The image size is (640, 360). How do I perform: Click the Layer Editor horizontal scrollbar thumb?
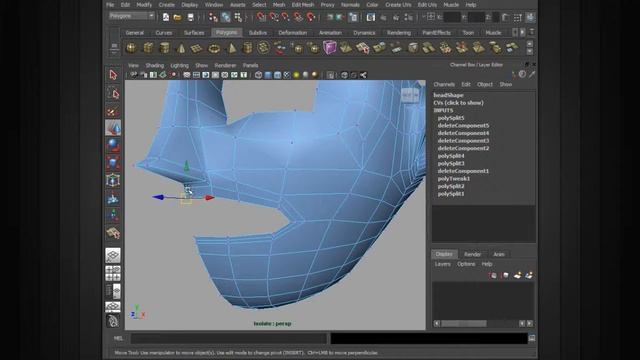click(x=464, y=323)
